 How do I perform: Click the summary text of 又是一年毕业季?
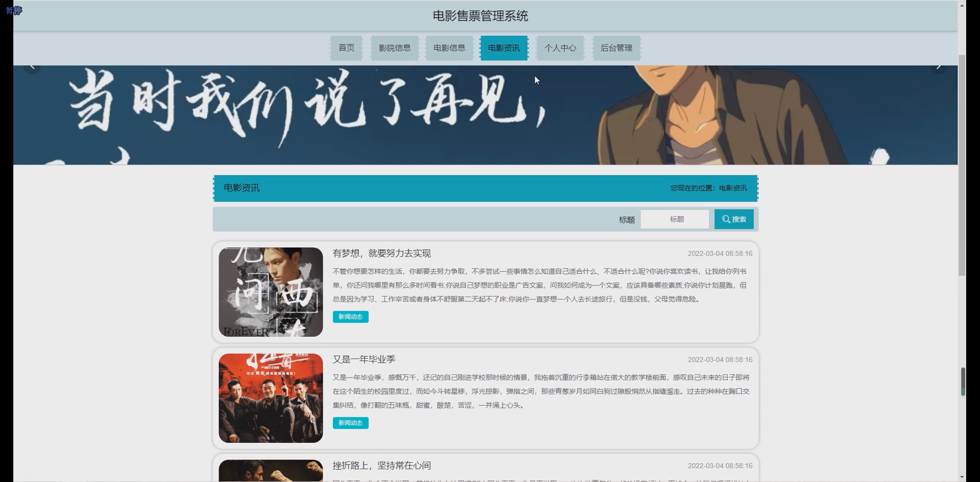(x=542, y=391)
